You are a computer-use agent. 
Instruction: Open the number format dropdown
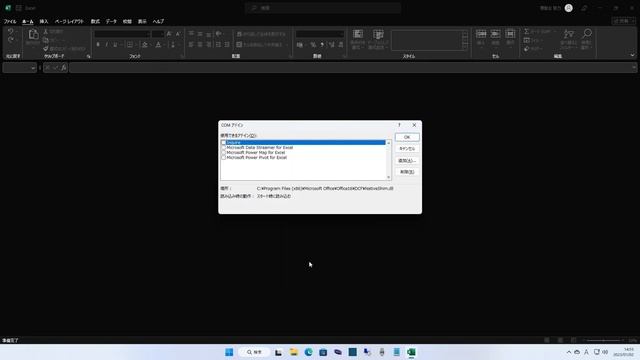pyautogui.click(x=342, y=34)
